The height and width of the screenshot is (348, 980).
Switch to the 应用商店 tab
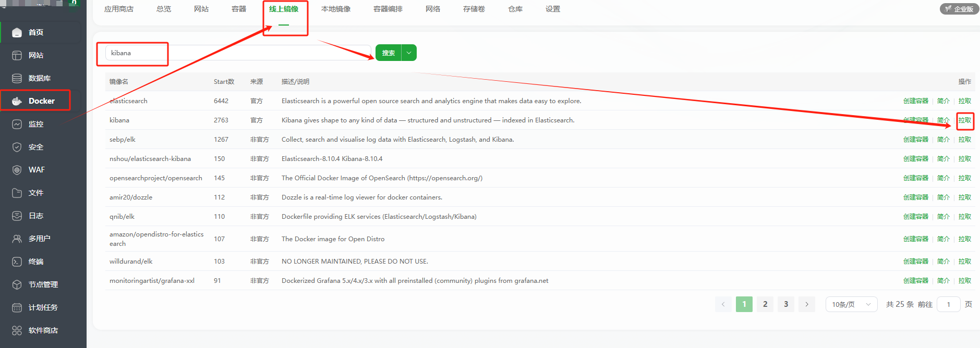click(119, 9)
